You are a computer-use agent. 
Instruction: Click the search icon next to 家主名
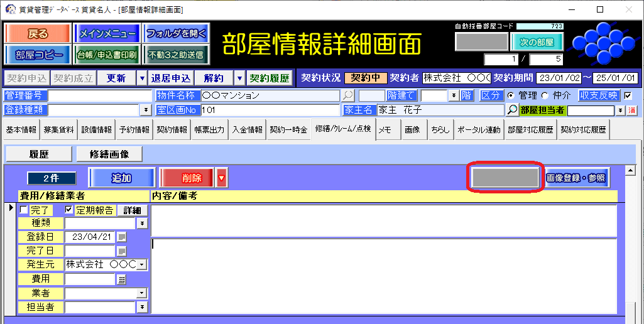513,110
